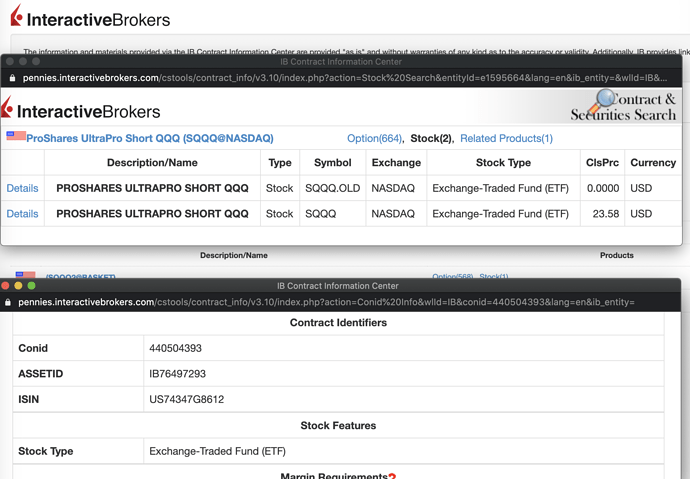Click the Exchange column header
690x479 pixels.
click(x=396, y=163)
